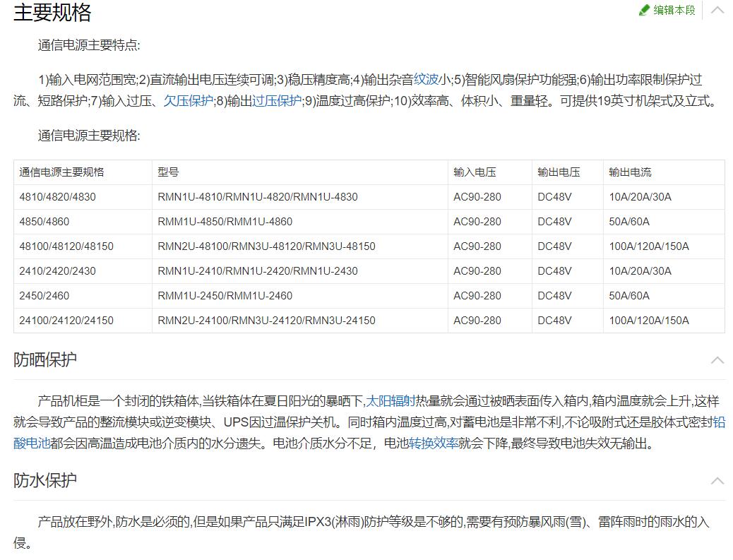Click the 防晒保护 section heading
Image resolution: width=733 pixels, height=560 pixels.
point(45,360)
